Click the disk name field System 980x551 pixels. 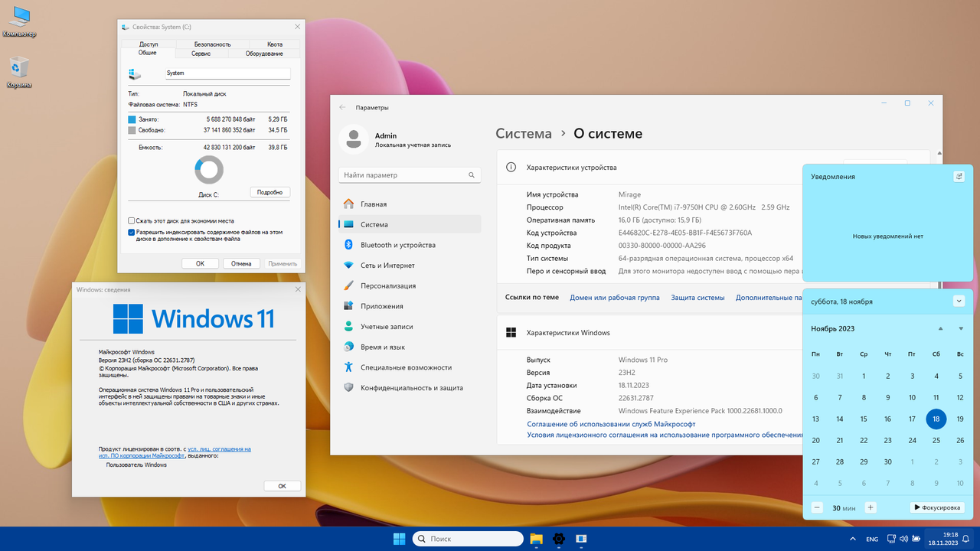tap(227, 73)
